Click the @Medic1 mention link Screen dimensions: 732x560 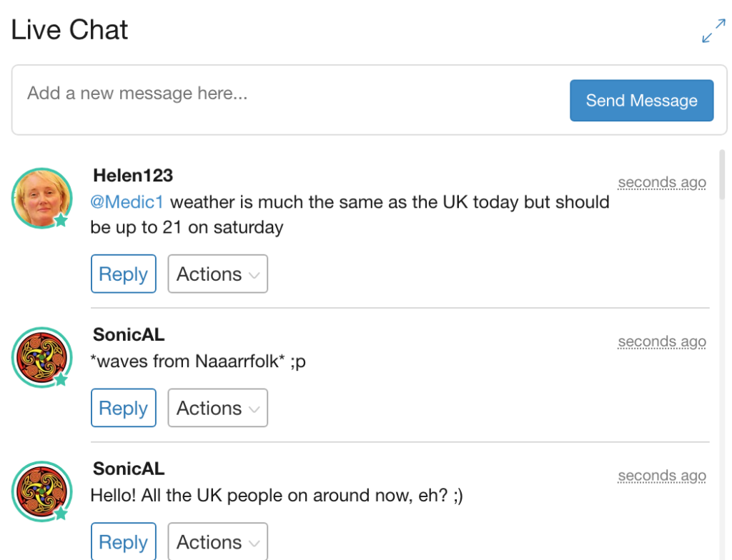[x=127, y=202]
